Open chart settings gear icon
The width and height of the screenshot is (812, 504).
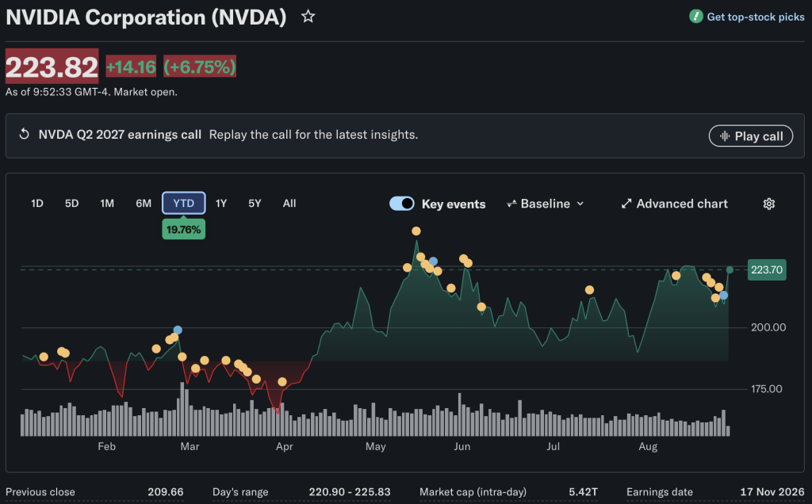tap(769, 204)
